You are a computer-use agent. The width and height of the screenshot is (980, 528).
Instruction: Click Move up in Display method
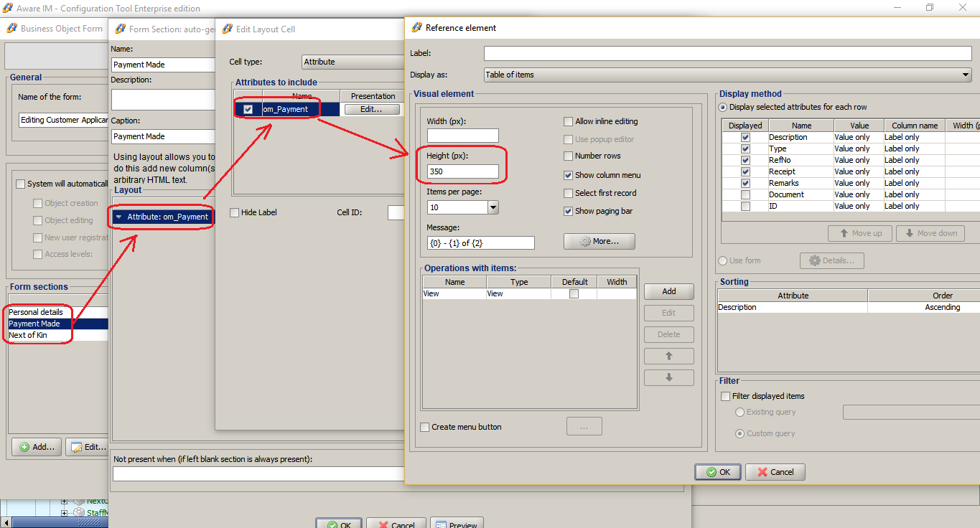point(859,233)
